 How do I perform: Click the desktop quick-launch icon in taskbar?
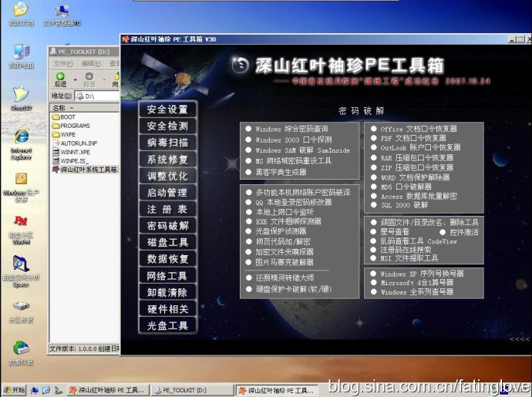[x=35, y=391]
